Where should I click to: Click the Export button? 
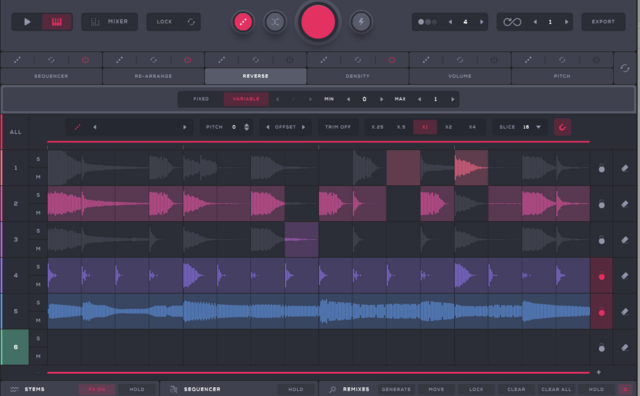[603, 22]
